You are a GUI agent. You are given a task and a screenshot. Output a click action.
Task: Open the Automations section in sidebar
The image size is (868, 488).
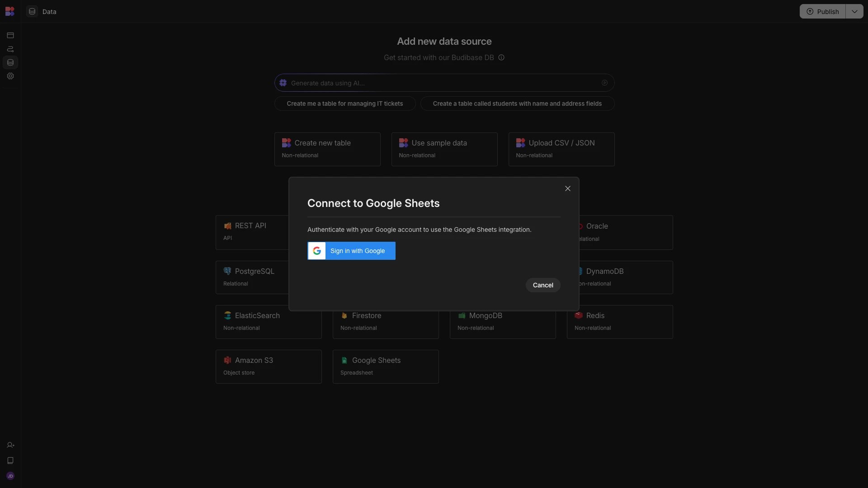pos(10,49)
